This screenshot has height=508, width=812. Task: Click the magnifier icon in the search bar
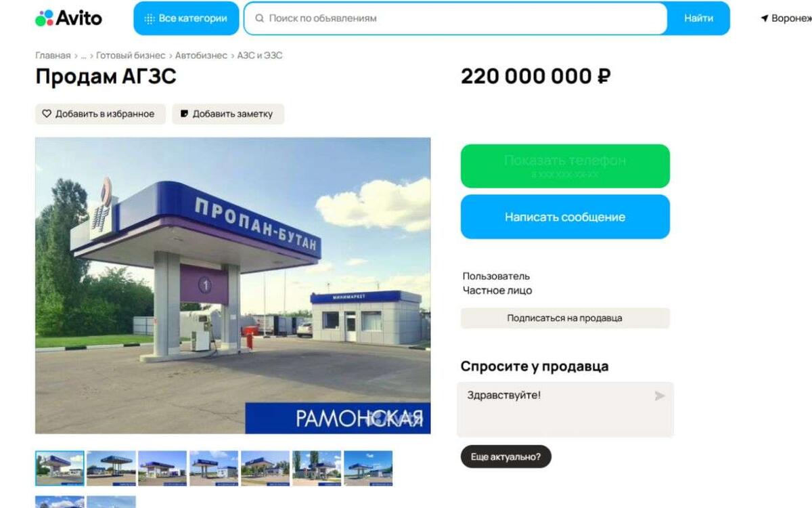pos(259,18)
